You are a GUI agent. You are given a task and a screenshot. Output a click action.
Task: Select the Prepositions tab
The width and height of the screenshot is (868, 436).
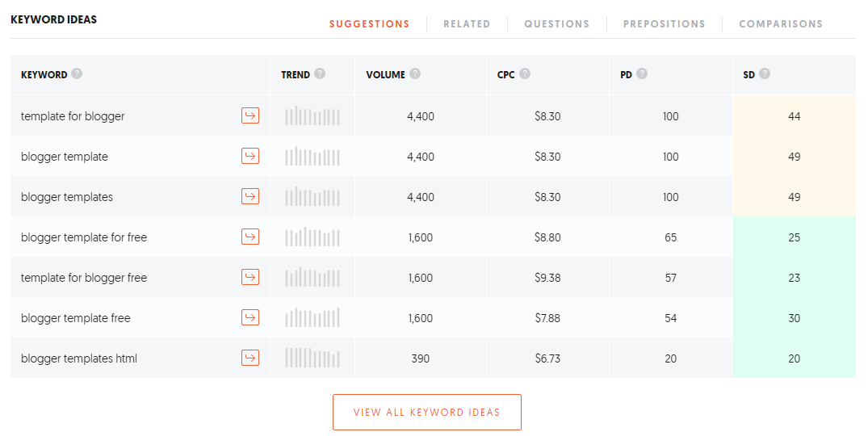click(665, 24)
